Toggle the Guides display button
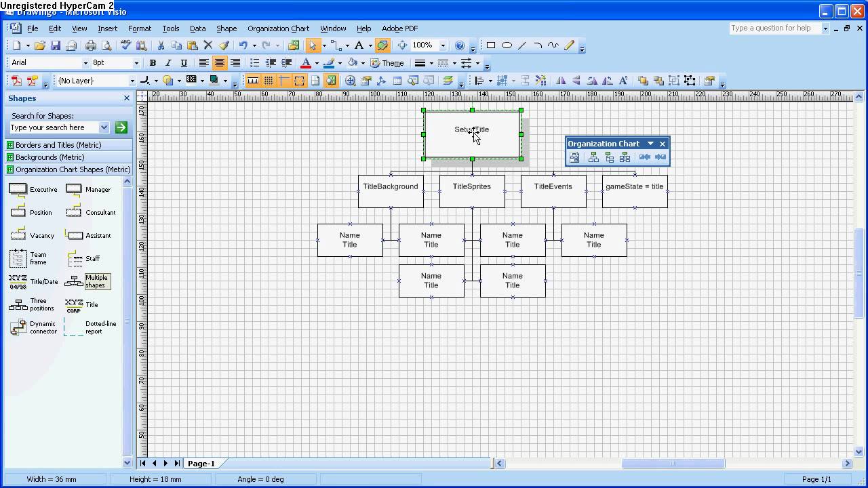868x488 pixels. (284, 81)
